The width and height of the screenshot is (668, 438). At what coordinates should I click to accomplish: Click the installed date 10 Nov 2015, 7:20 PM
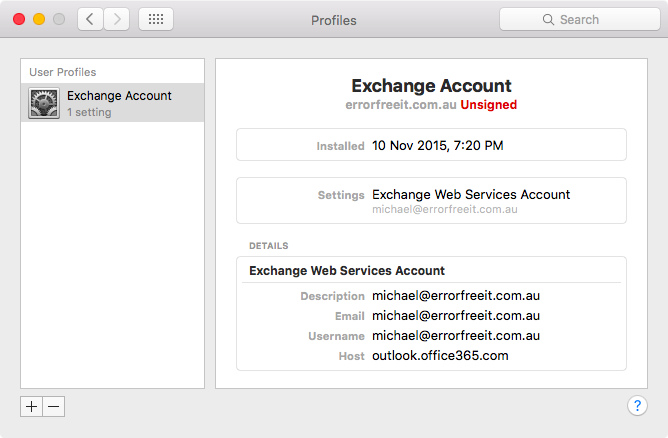click(438, 146)
